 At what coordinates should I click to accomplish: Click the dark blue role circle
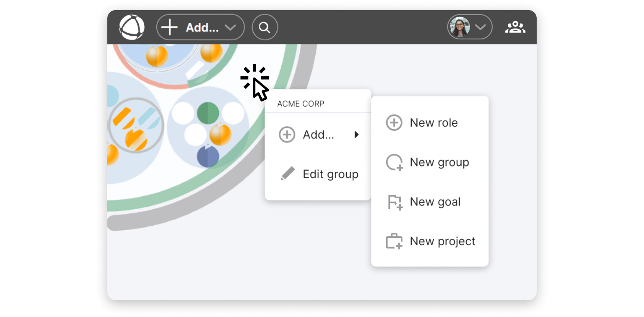(208, 156)
